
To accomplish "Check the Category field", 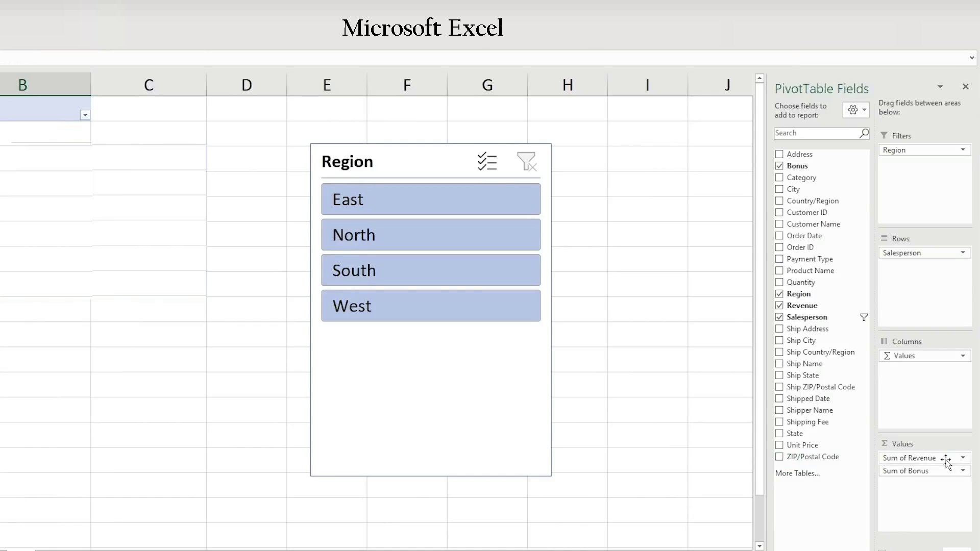I will click(779, 178).
